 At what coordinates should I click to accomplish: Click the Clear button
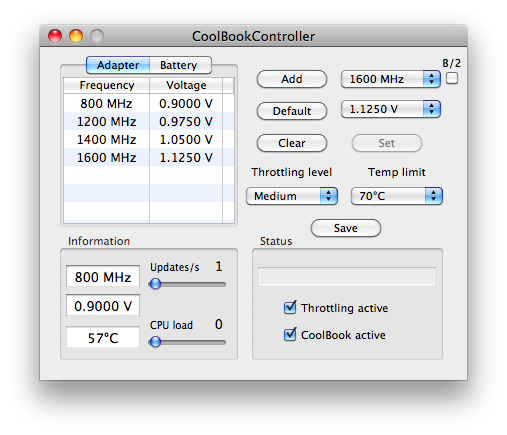pos(292,143)
